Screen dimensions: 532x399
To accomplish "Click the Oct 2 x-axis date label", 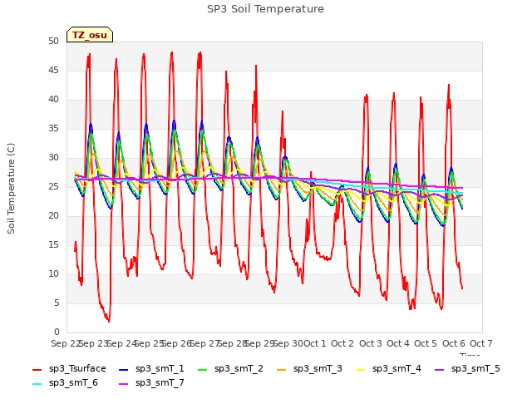I will coord(342,343).
